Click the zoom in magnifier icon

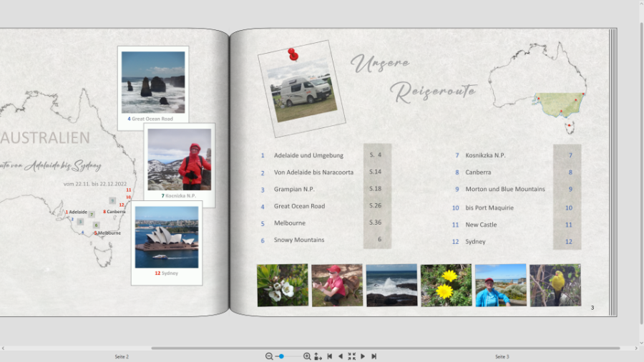[307, 356]
